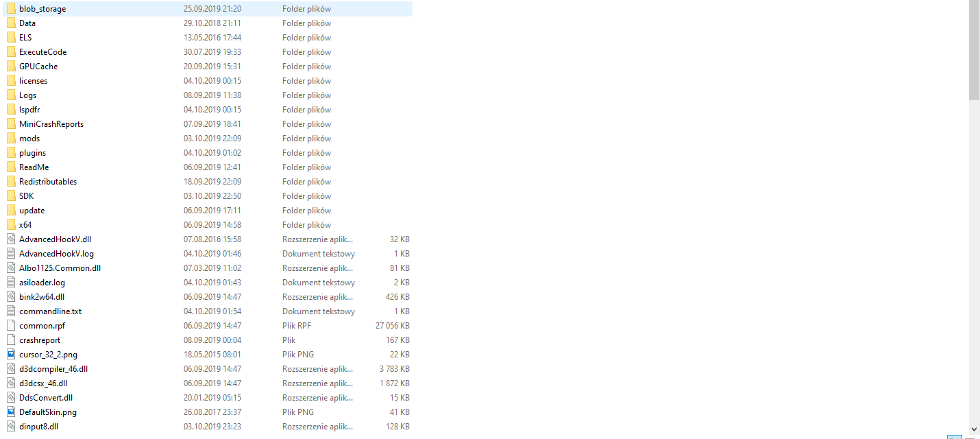Screen dimensions: 980x439
Task: Click the crashreport blank file icon
Action: 11,340
